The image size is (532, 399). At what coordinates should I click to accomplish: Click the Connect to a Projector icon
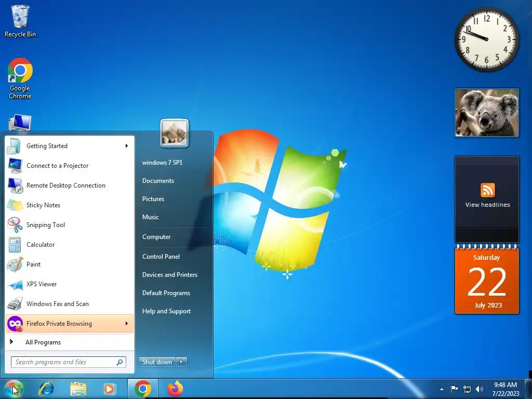tap(15, 166)
